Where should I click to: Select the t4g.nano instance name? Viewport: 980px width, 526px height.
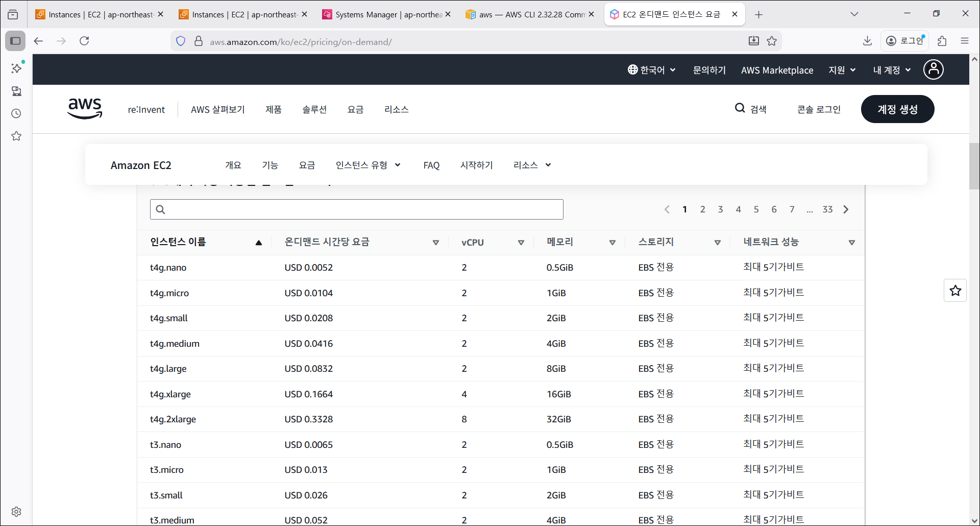tap(168, 268)
